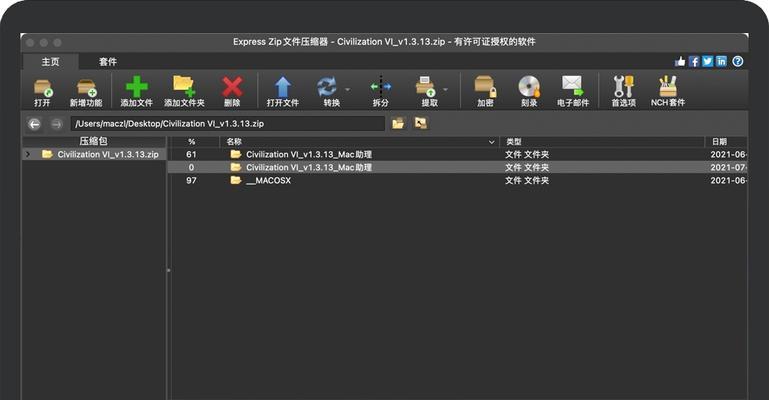Click the icon right of browse folder
Image resolution: width=769 pixels, height=400 pixels.
(x=420, y=123)
